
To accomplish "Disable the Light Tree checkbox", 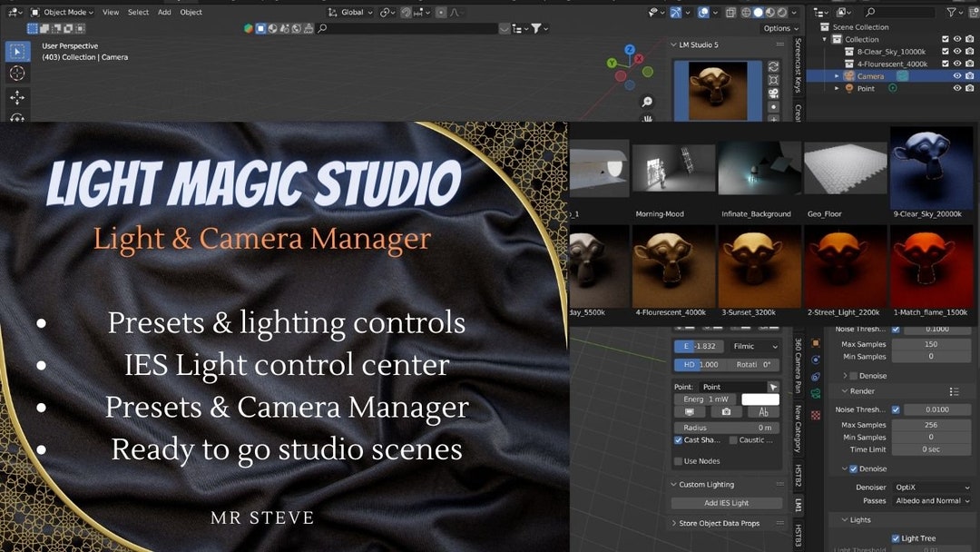I will pyautogui.click(x=896, y=537).
